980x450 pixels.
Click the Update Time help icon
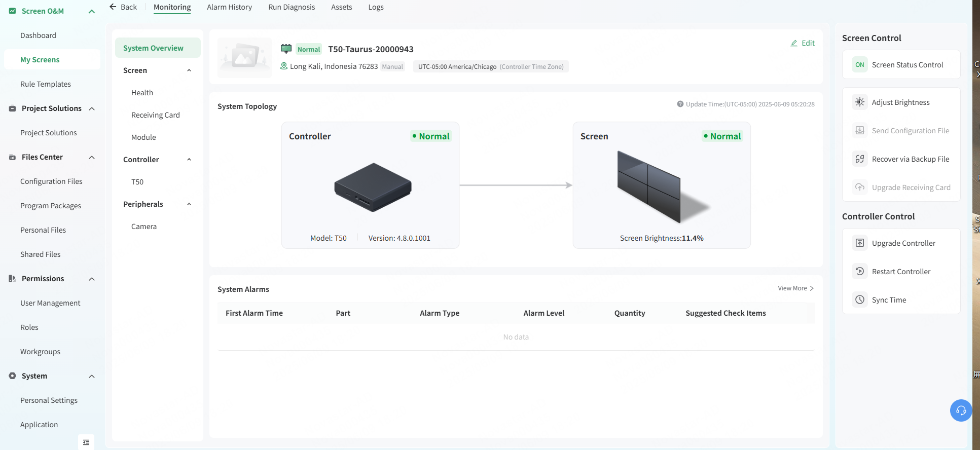(x=680, y=104)
